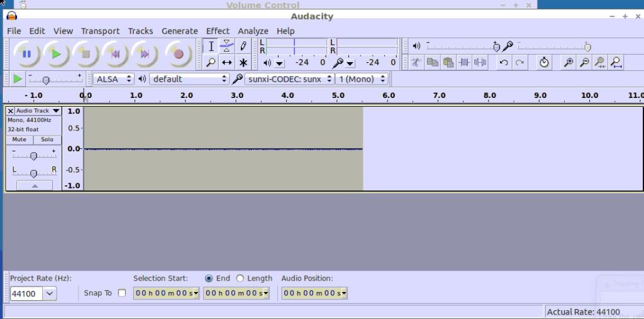Select the Envelope tool
The image size is (644, 319).
coord(226,46)
